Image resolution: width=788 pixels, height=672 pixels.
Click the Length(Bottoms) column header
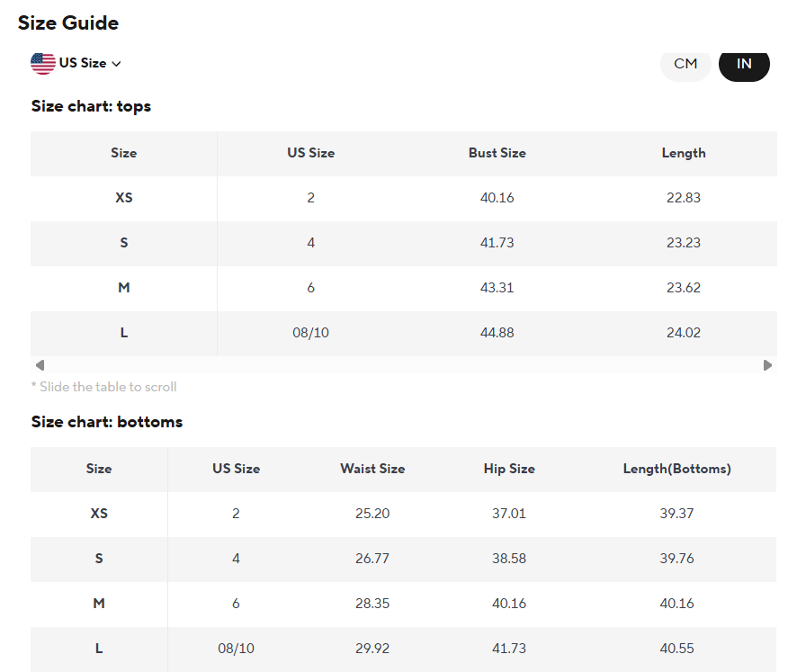coord(677,469)
